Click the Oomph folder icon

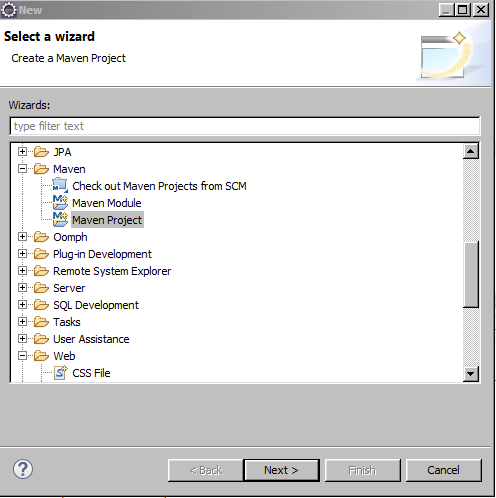click(x=41, y=237)
